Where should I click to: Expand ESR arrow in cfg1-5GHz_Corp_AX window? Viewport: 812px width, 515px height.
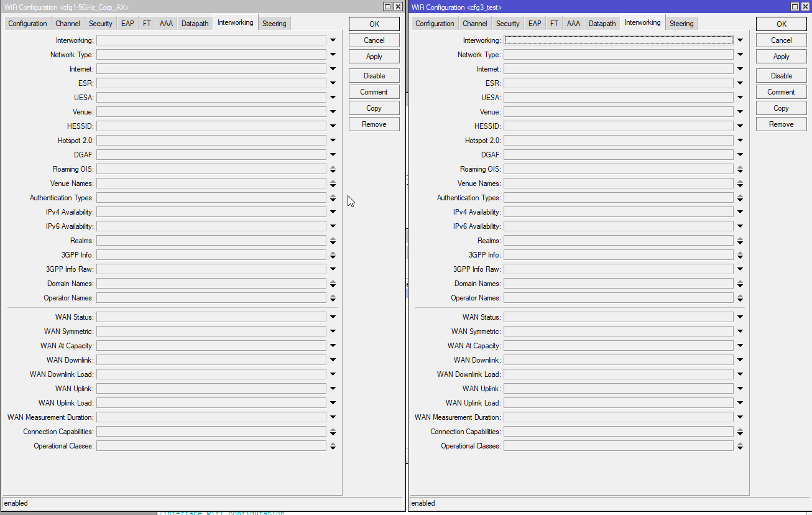(x=333, y=83)
